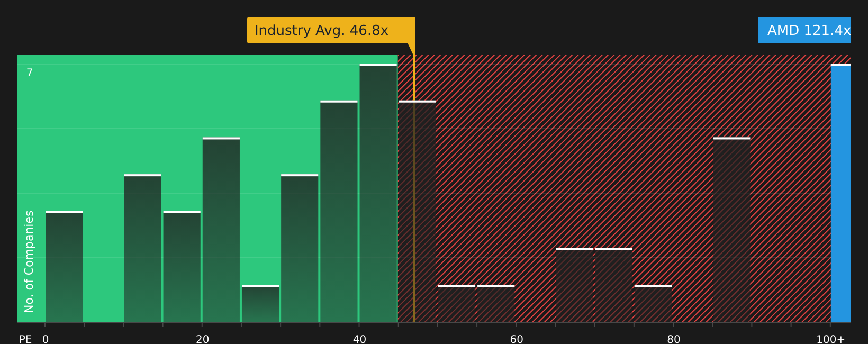
Task: Select the short bar for PE 50-55
Action: click(457, 304)
